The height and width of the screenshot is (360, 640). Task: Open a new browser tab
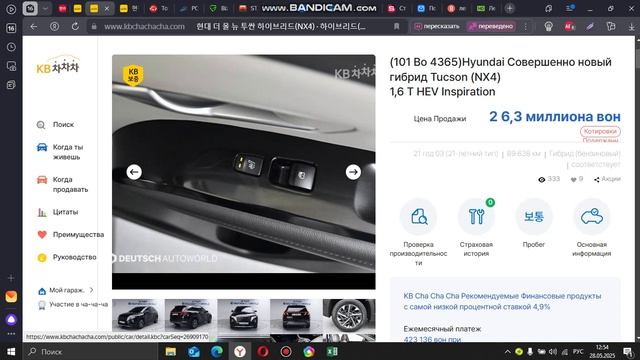click(509, 8)
